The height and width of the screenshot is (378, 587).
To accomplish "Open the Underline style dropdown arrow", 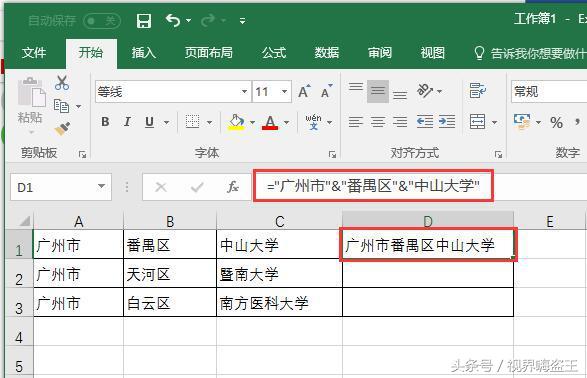I will tap(166, 122).
